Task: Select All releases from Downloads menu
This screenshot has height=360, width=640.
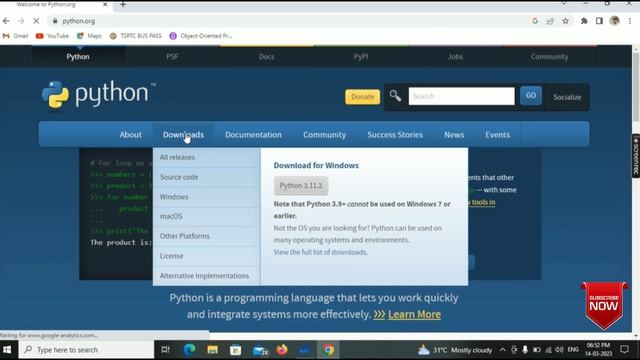Action: click(x=207, y=158)
